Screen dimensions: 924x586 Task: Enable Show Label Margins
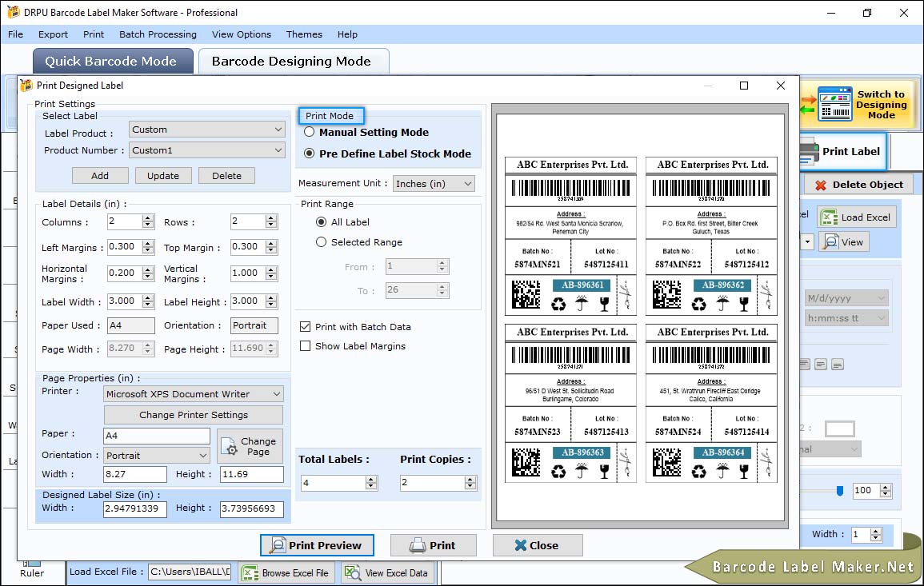(306, 346)
